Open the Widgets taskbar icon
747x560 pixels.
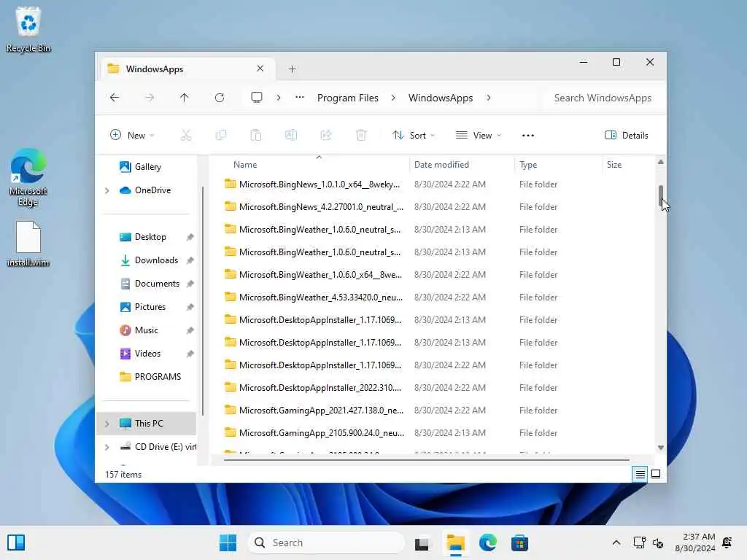point(16,542)
